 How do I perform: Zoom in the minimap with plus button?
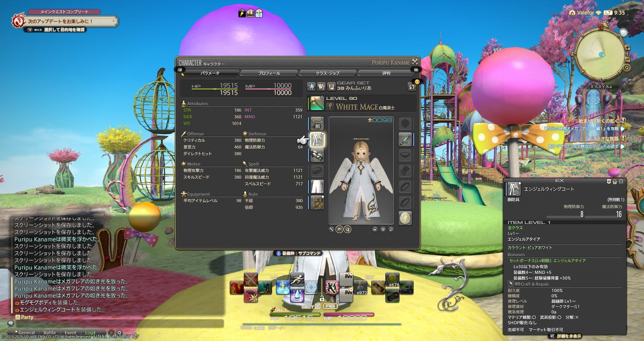pos(627,48)
